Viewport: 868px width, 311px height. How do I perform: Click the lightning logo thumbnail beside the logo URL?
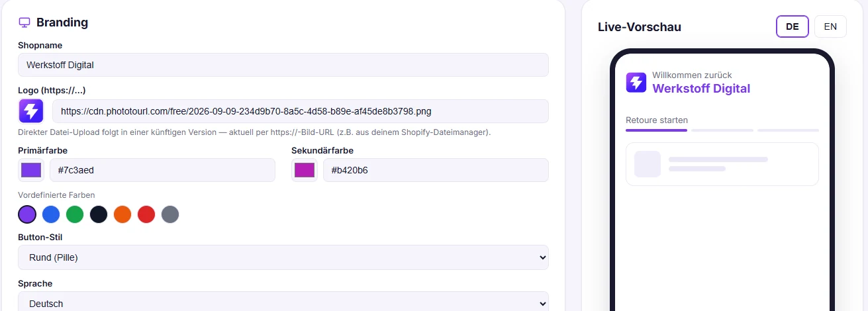pos(31,111)
